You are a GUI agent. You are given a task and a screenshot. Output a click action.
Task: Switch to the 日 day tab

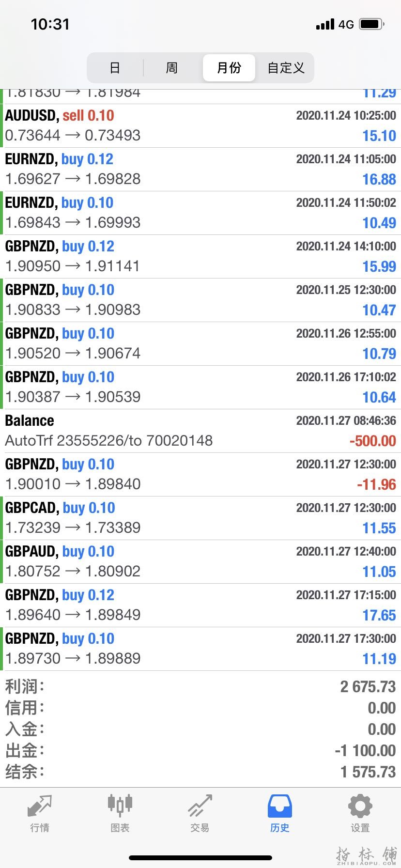point(115,68)
